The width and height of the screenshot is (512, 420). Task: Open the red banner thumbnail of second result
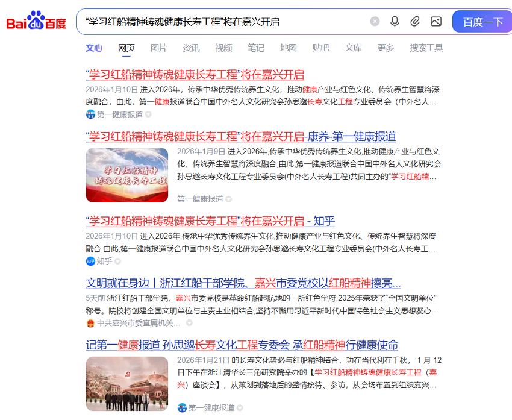pyautogui.click(x=127, y=175)
